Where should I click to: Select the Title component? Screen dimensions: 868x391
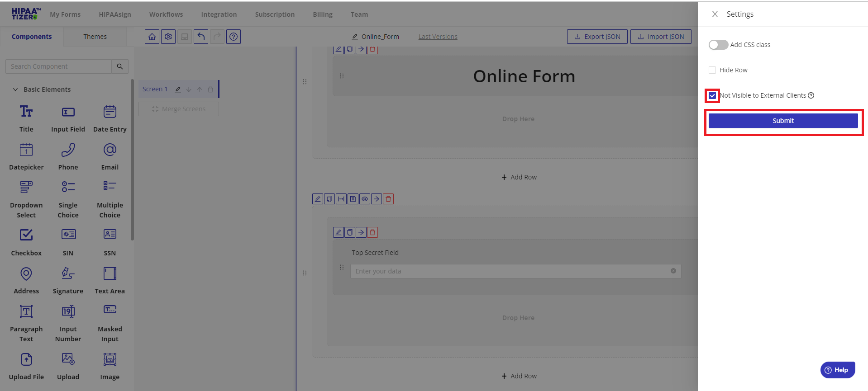(26, 119)
